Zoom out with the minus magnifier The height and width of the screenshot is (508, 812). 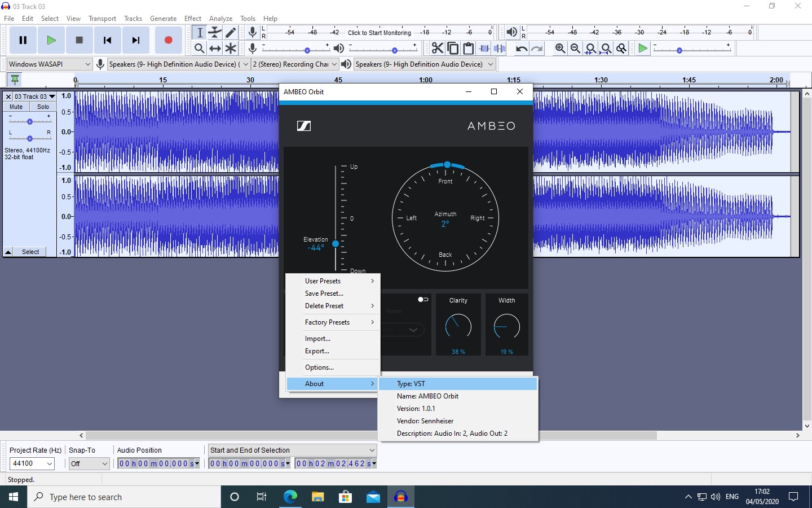[575, 49]
